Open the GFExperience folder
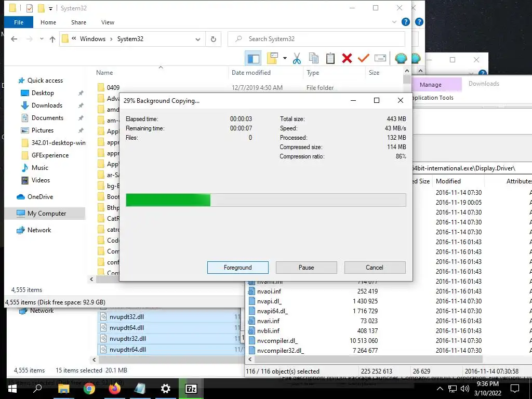The image size is (532, 399). (50, 155)
